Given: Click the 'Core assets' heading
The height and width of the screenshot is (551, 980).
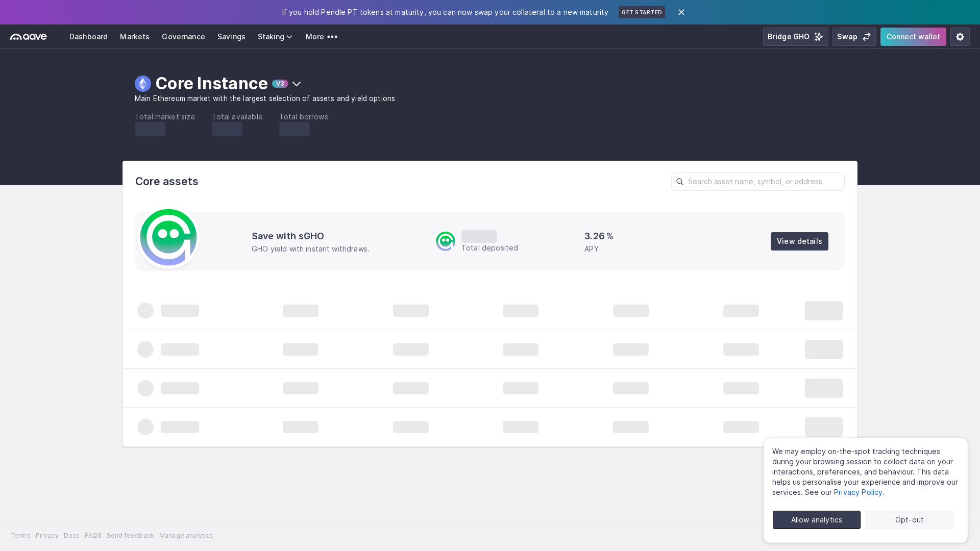Looking at the screenshot, I should point(167,182).
